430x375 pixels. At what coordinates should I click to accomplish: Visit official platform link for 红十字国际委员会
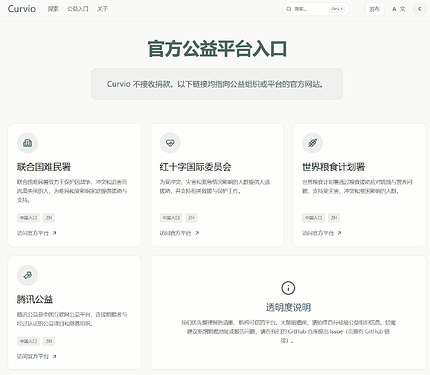[x=179, y=233]
